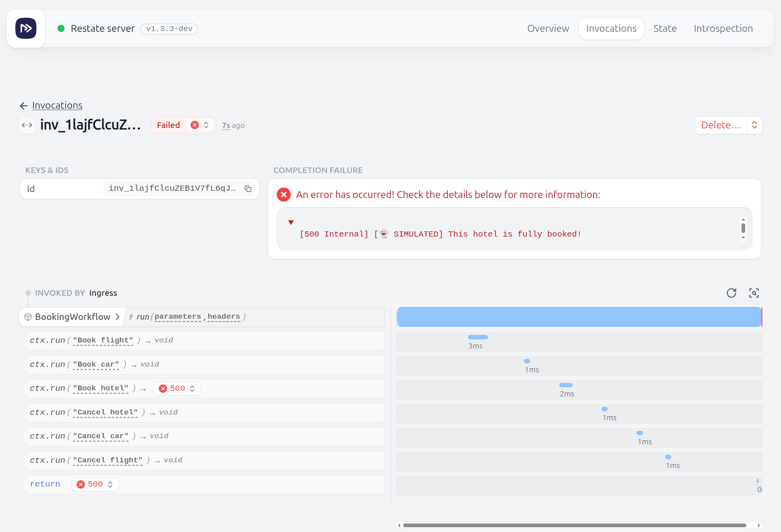Viewport: 781px width, 532px height.
Task: Refresh the invocation journal with the reload icon
Action: [x=732, y=293]
